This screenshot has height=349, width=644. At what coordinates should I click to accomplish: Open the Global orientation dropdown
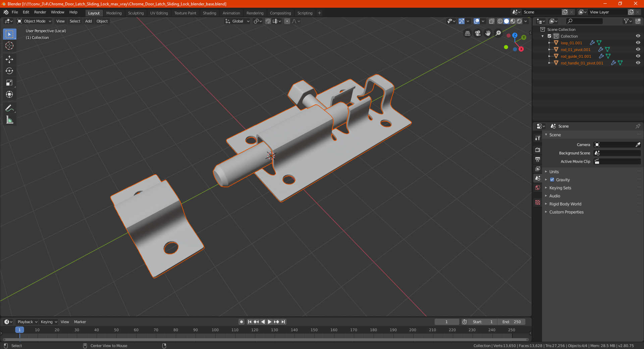coord(237,21)
